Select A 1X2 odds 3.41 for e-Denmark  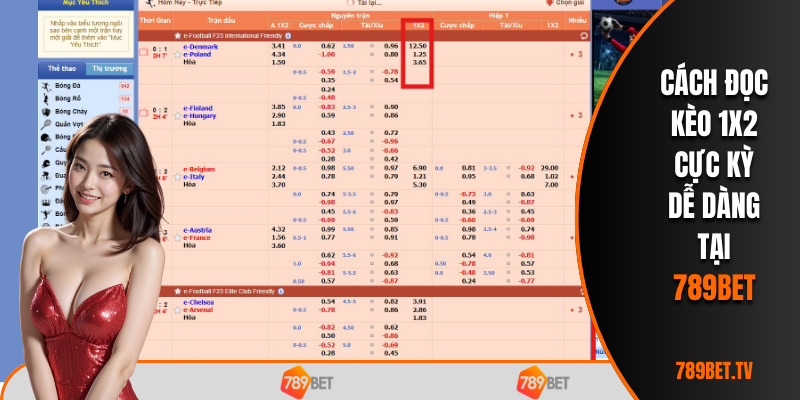coord(279,46)
